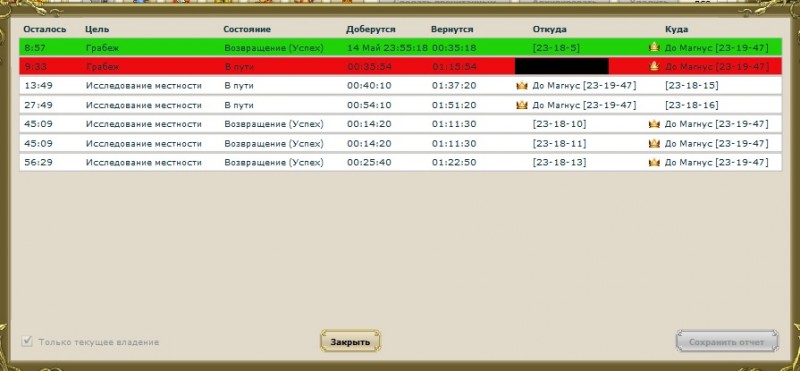The image size is (800, 371).
Task: Click the 14 Май 23:55:18 arrival time
Action: [387, 48]
